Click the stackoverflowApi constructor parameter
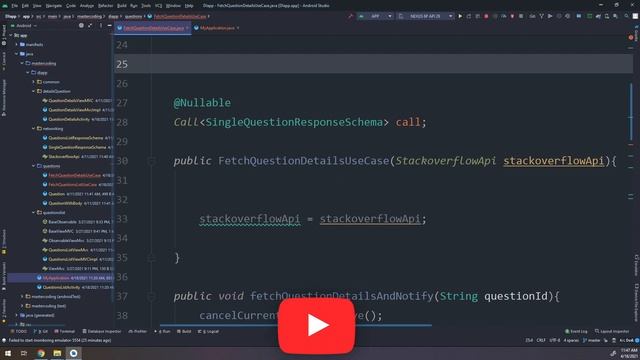This screenshot has width=640, height=360. click(x=553, y=161)
